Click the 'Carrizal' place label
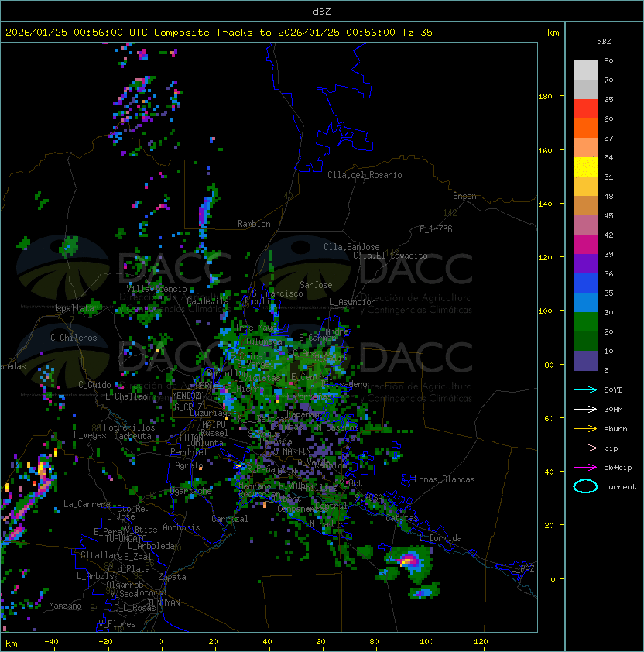644x652 pixels. 230,519
